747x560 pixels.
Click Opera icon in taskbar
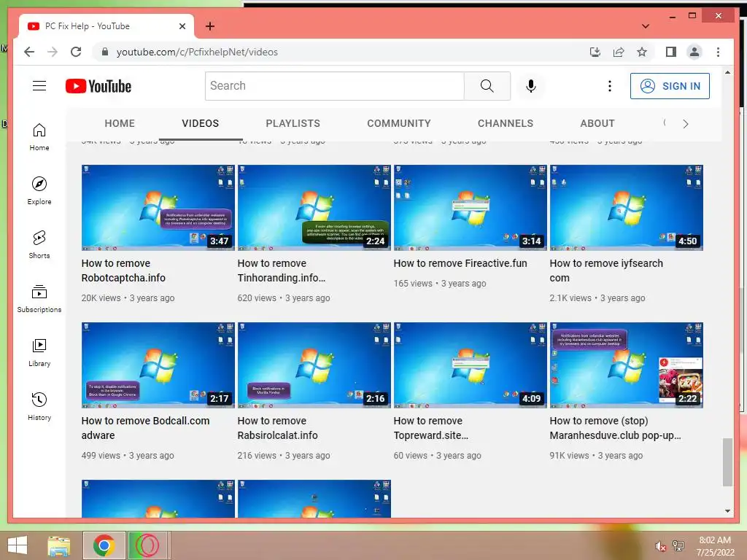coord(147,545)
